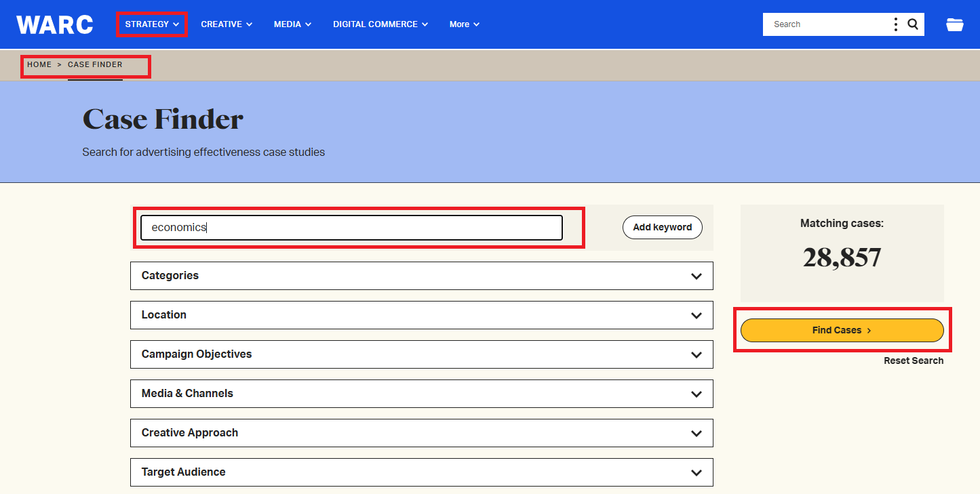The height and width of the screenshot is (494, 980).
Task: Open the Media menu
Action: [292, 24]
